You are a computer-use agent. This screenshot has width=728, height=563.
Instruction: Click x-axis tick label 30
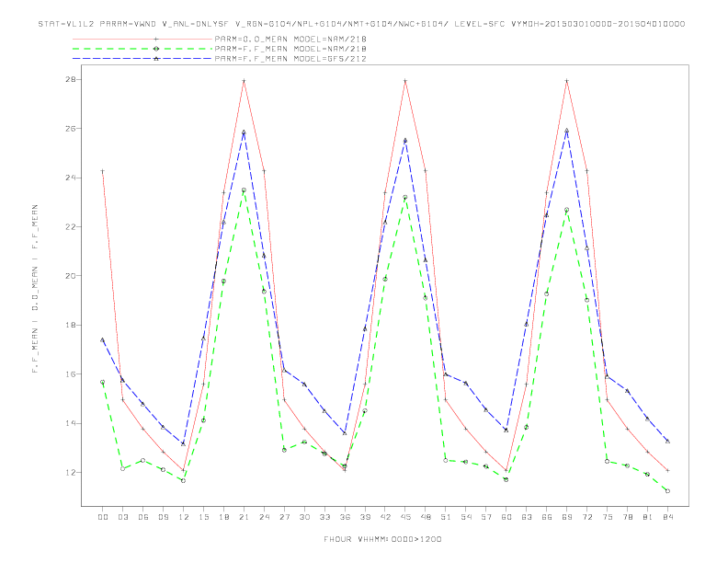click(304, 517)
